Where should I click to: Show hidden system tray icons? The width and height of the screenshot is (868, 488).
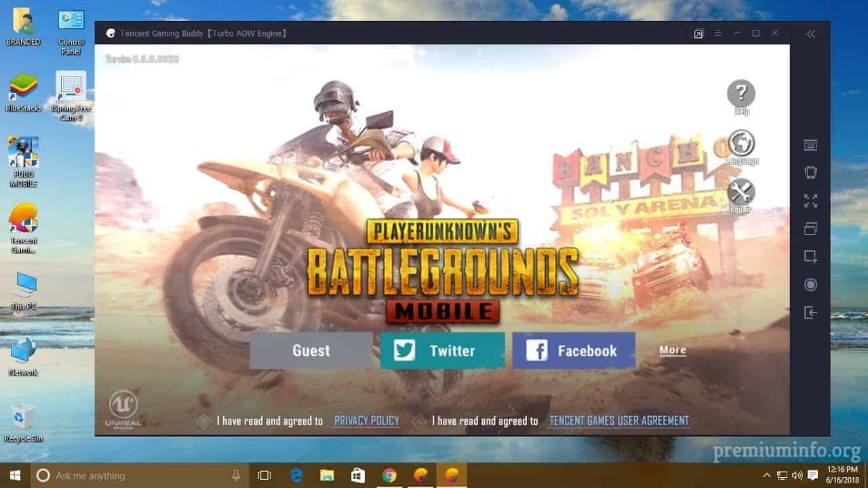pyautogui.click(x=767, y=475)
